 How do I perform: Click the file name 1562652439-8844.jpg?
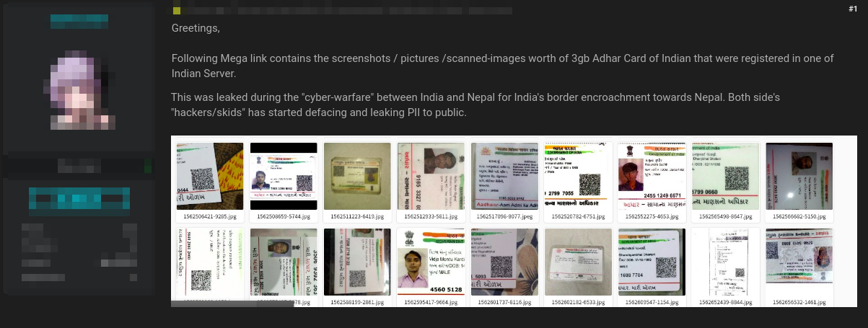(725, 302)
